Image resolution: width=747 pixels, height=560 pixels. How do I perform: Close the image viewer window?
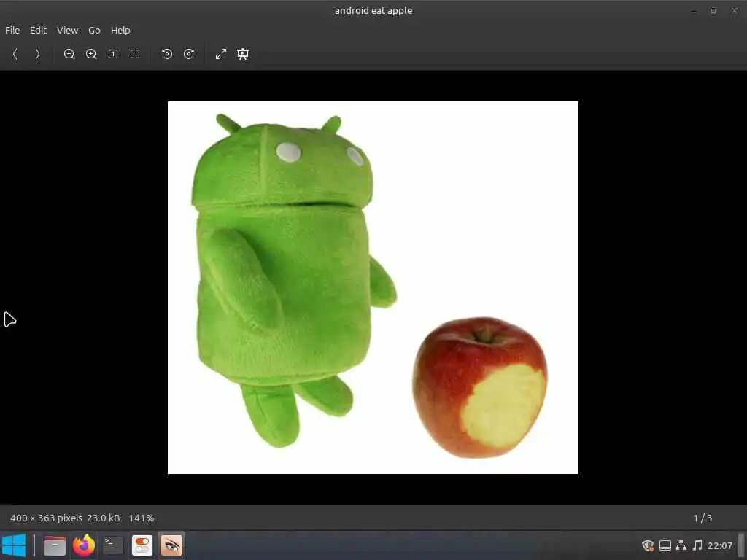click(x=734, y=11)
